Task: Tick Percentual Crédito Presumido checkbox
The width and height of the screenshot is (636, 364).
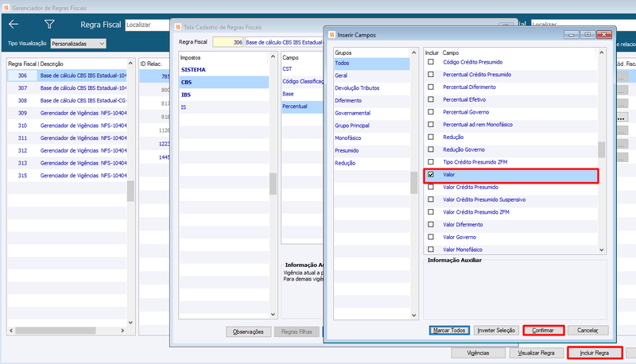Action: [x=431, y=75]
